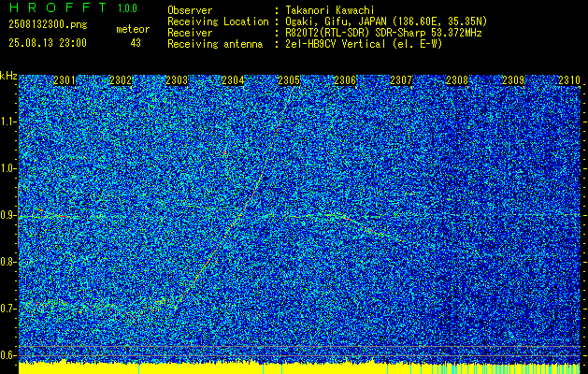Click the HROFFT title text
The image size is (588, 374).
[x=57, y=7]
